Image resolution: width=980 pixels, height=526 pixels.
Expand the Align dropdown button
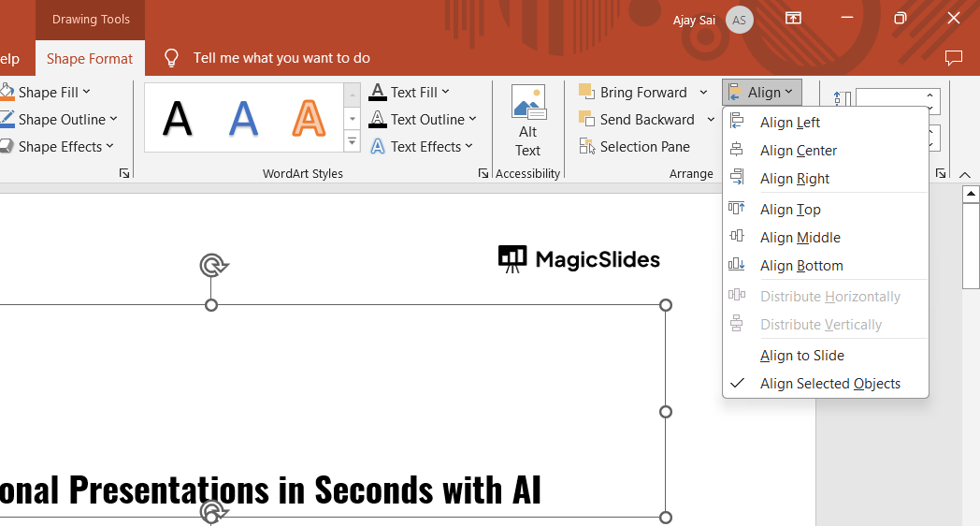tap(762, 93)
